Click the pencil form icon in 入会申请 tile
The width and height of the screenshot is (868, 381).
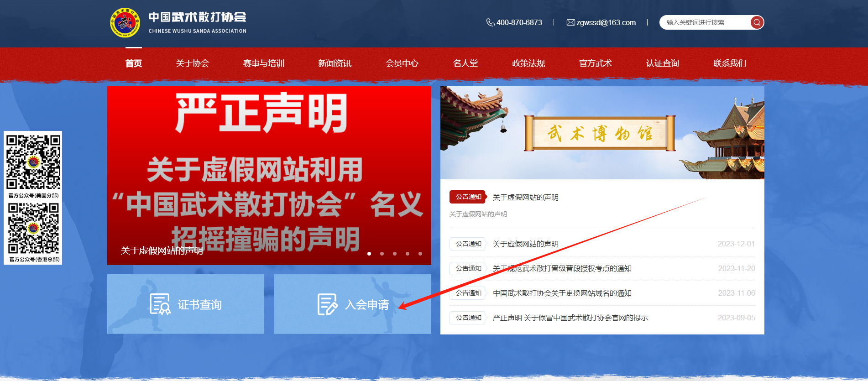click(x=327, y=304)
